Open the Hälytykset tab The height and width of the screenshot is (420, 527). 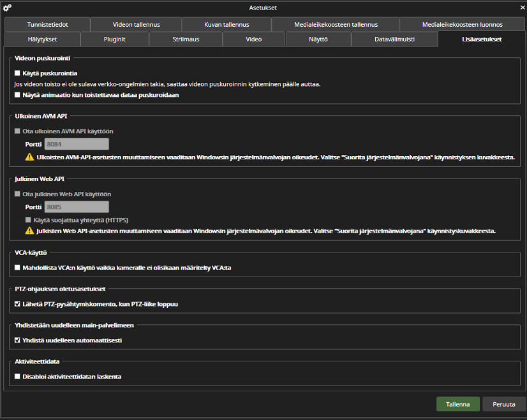coord(42,40)
